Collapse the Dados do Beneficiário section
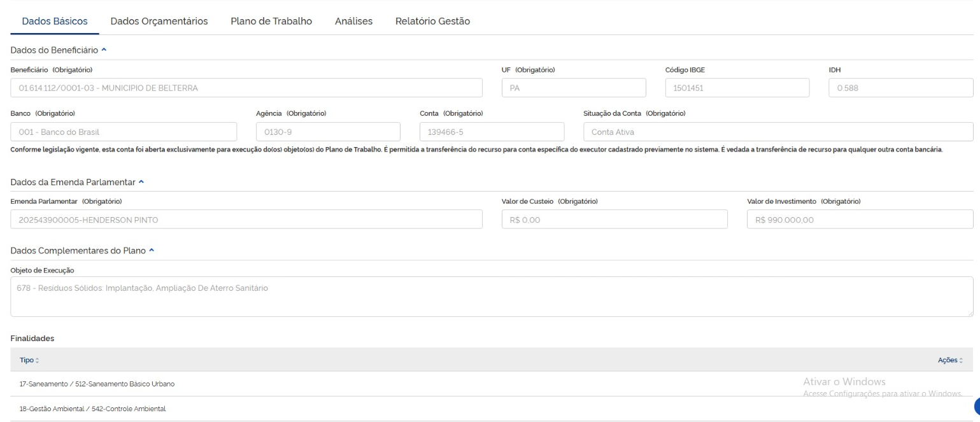The height and width of the screenshot is (422, 980). coord(103,50)
